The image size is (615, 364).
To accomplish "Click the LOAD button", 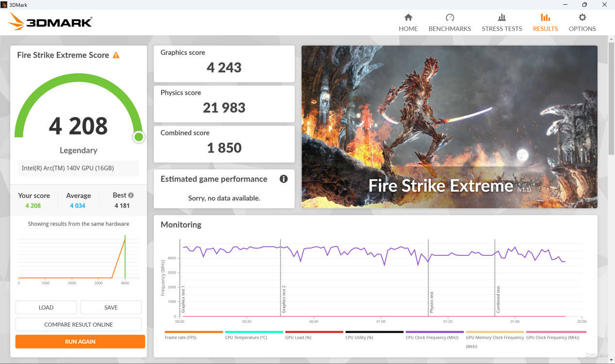I will [46, 307].
